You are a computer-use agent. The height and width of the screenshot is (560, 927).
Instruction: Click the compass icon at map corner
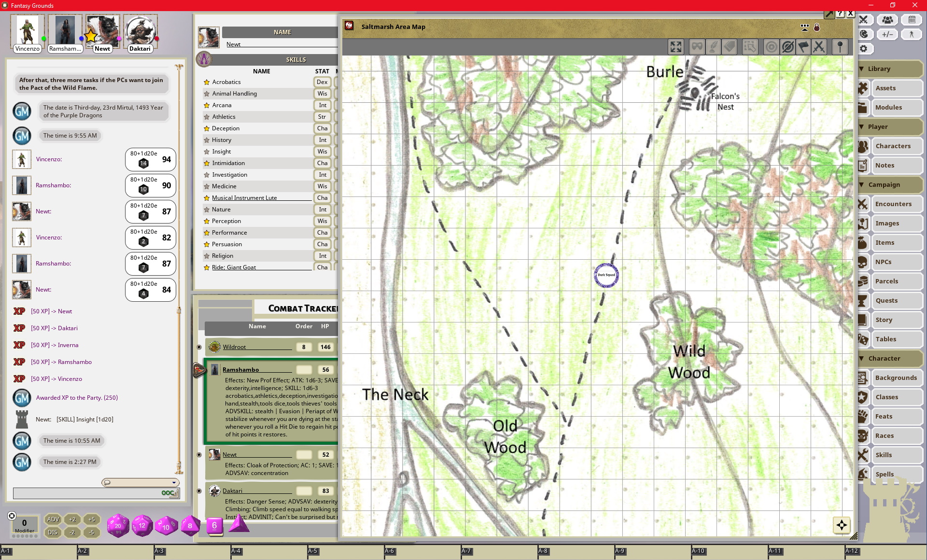pos(842,525)
